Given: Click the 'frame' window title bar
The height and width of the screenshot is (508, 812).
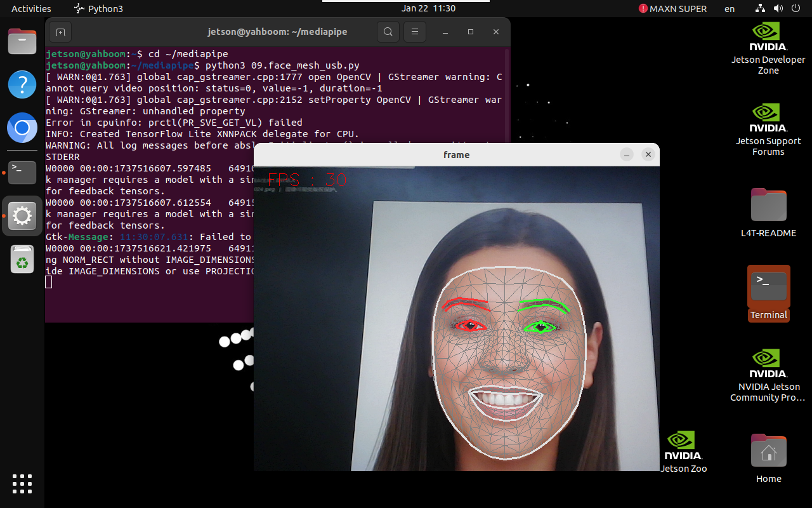Looking at the screenshot, I should coord(457,154).
